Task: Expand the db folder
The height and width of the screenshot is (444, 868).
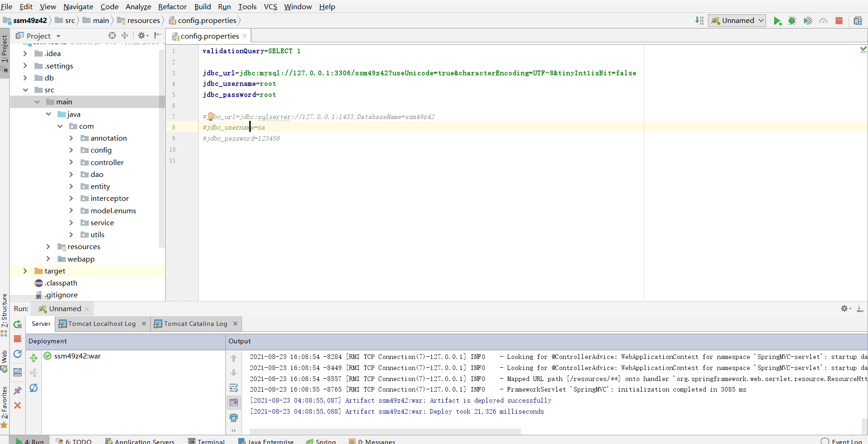Action: [x=25, y=78]
